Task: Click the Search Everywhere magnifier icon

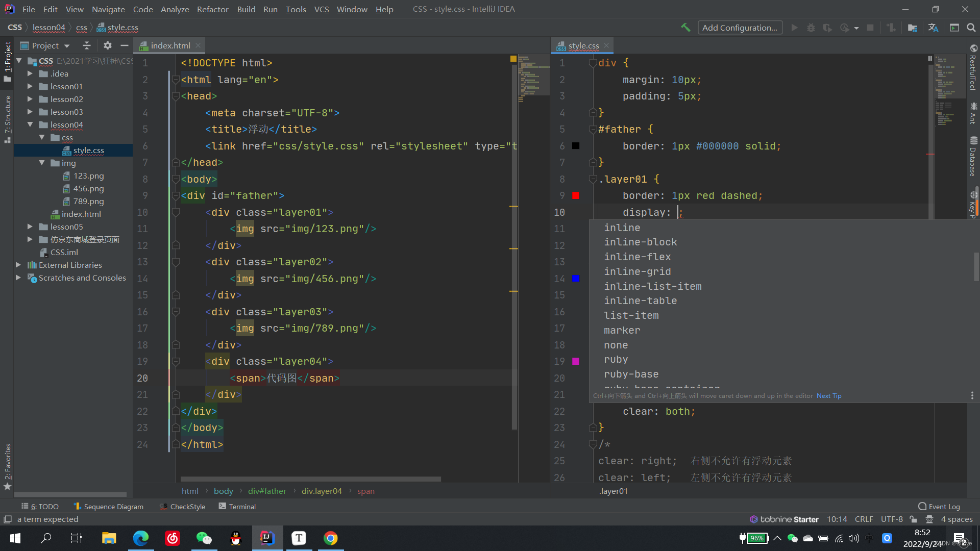Action: [x=971, y=28]
